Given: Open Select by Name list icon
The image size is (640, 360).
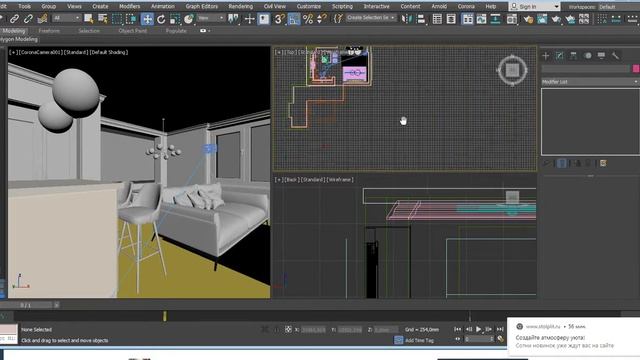Looking at the screenshot, I should coord(103,19).
